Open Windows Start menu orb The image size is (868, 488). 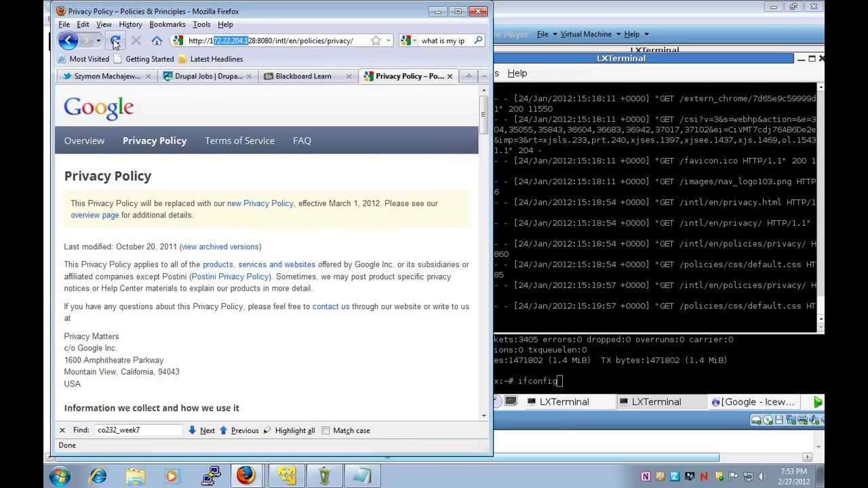[60, 476]
